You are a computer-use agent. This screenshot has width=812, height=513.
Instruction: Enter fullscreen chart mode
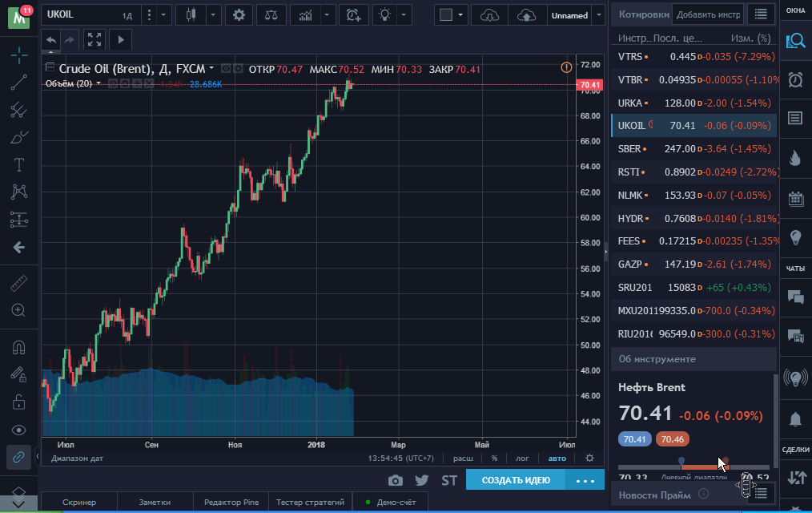click(94, 40)
